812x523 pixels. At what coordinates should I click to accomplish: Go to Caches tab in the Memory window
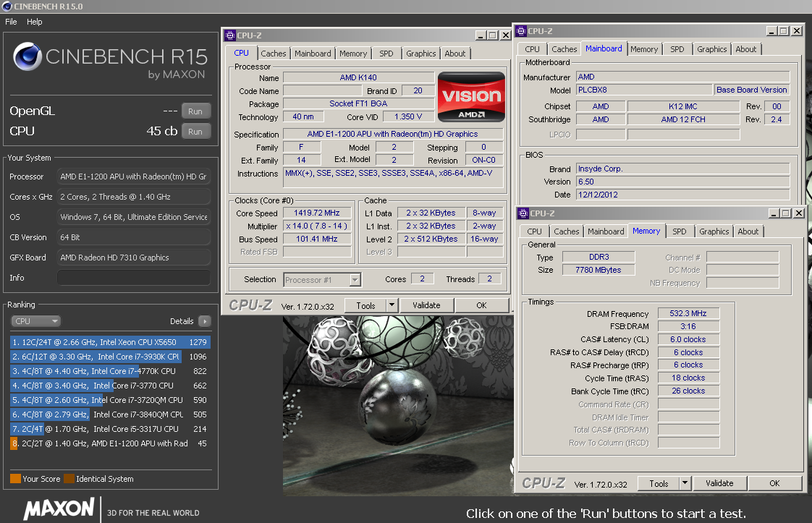click(567, 231)
